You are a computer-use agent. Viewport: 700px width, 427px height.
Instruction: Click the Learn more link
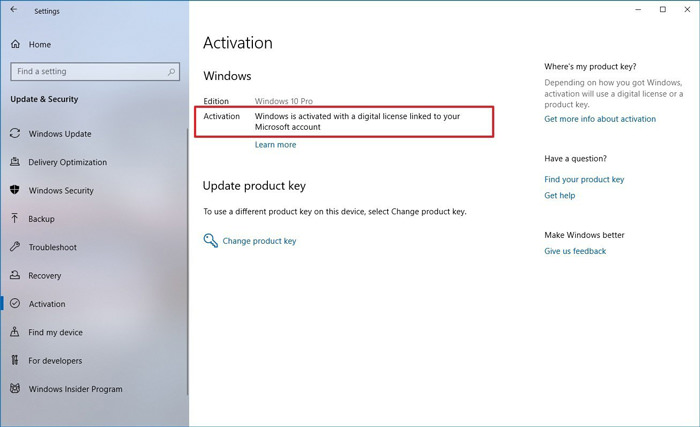coord(275,145)
